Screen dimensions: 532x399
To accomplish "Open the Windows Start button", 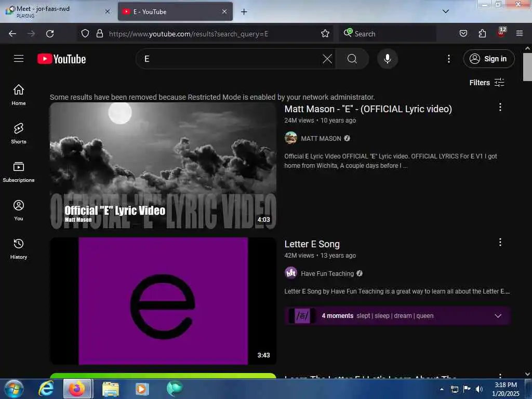I will (14, 389).
